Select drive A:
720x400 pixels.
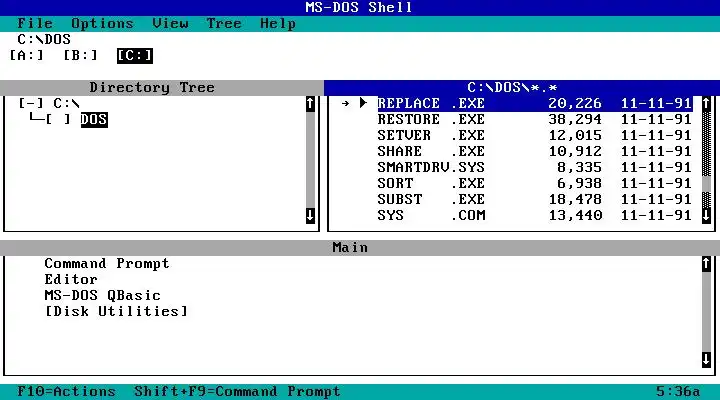click(27, 56)
